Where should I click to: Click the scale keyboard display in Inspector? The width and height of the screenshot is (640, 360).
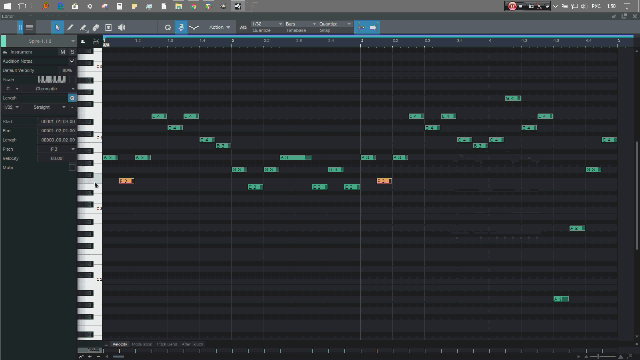click(51, 80)
